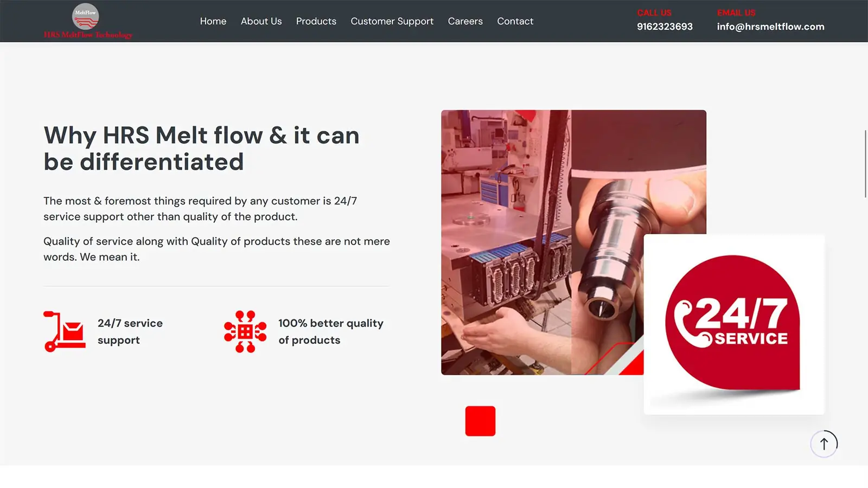
Task: Click the hand truck service support icon
Action: [65, 331]
